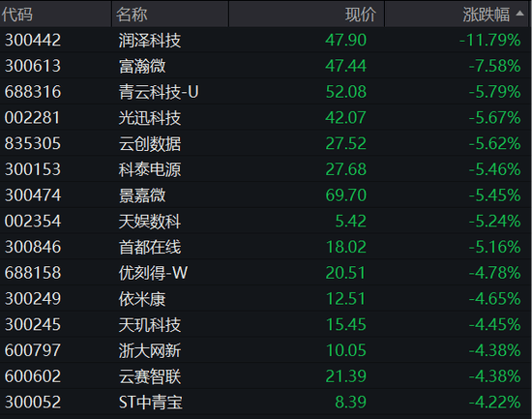Screen dimensions: 532x419
Task: Open 天娱数科 stock name
Action: (150, 222)
